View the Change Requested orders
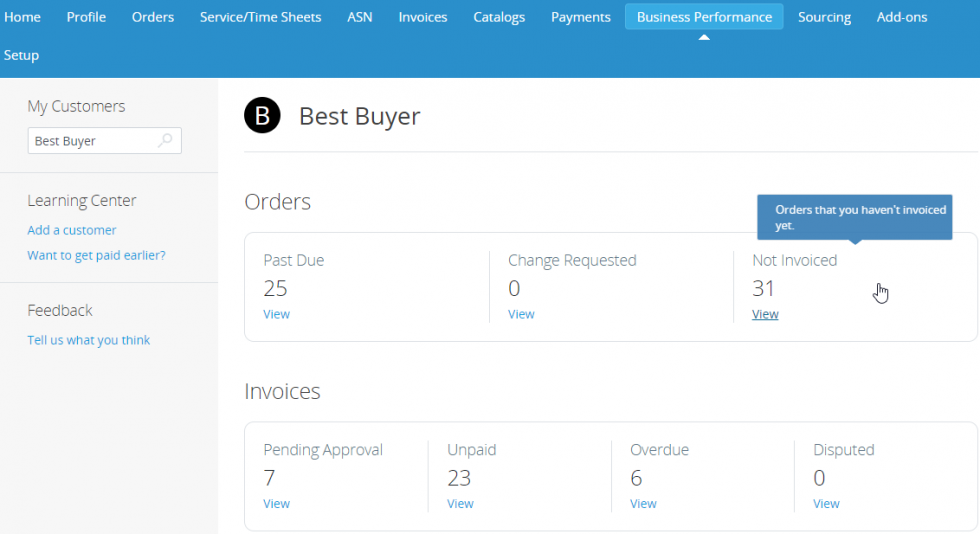 click(521, 314)
